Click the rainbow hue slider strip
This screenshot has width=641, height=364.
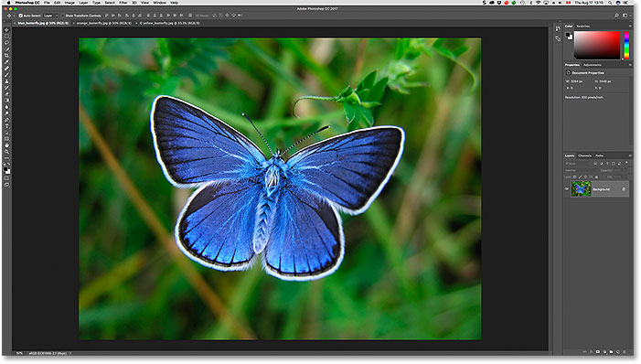coord(626,46)
